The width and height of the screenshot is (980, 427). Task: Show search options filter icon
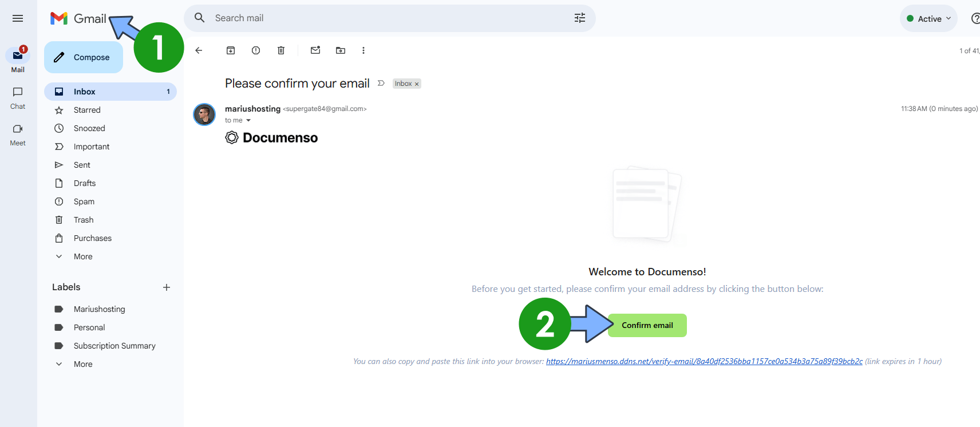tap(580, 18)
